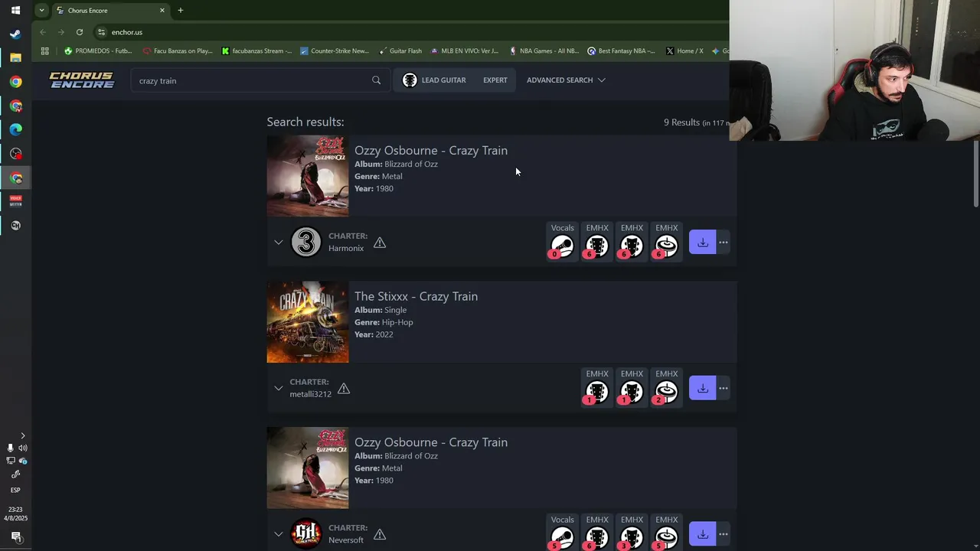
Task: Click The Stixxx Crazy Train album cover
Action: (308, 322)
